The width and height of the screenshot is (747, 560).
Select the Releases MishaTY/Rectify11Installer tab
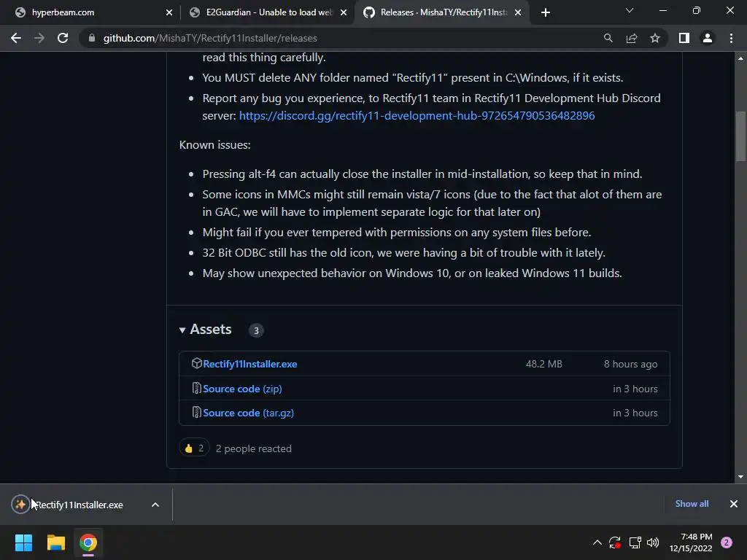click(443, 12)
